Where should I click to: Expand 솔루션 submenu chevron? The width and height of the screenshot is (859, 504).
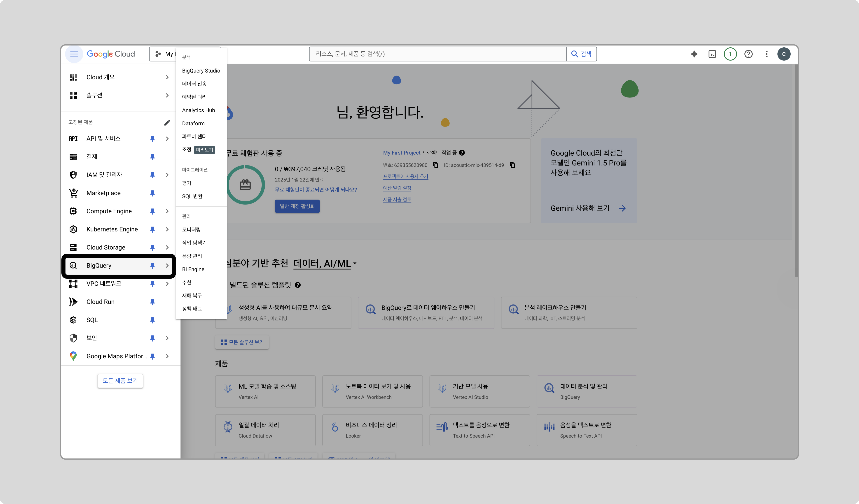point(167,95)
